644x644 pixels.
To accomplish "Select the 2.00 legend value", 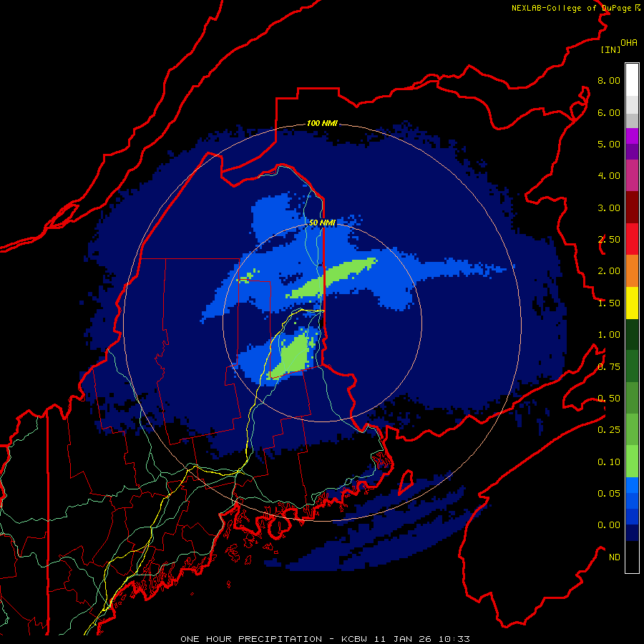I will (609, 271).
